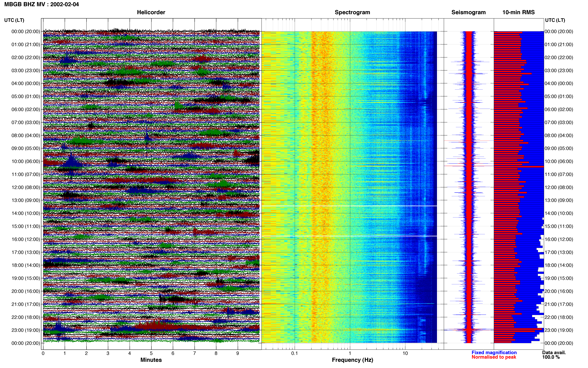Image resolution: width=588 pixels, height=368 pixels.
Task: Click the left time label '21:00 (17:00)'
Action: pos(26,304)
